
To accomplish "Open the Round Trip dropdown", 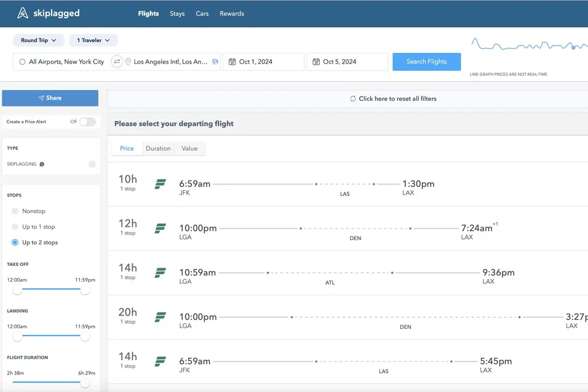I will 38,40.
